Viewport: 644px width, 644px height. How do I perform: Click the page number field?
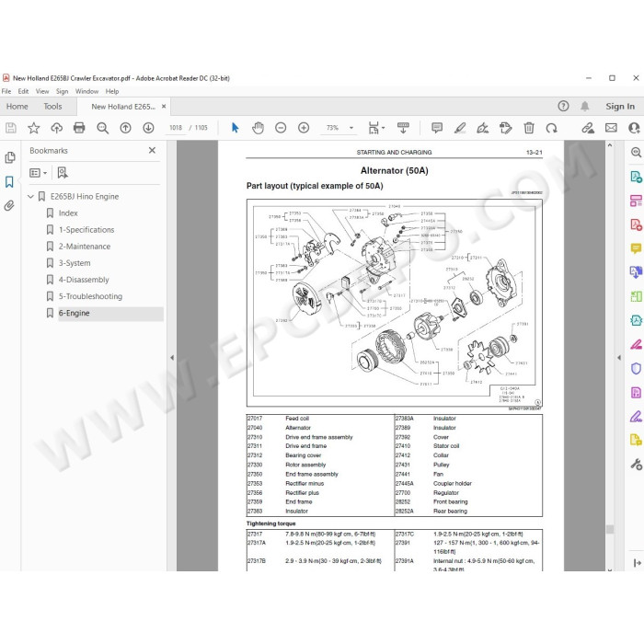[176, 128]
